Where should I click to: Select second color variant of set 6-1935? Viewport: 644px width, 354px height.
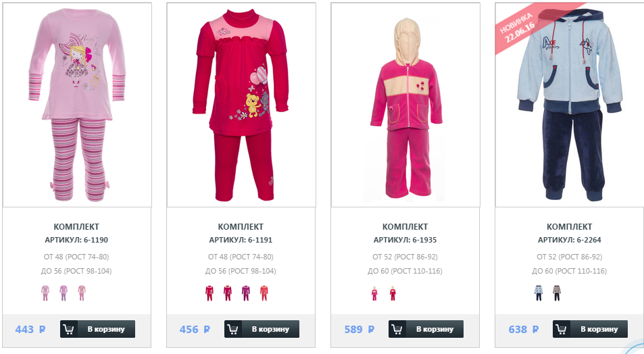(x=393, y=293)
